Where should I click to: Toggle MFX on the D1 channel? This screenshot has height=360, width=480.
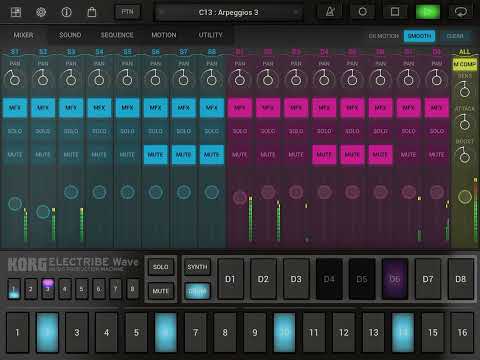[x=240, y=108]
